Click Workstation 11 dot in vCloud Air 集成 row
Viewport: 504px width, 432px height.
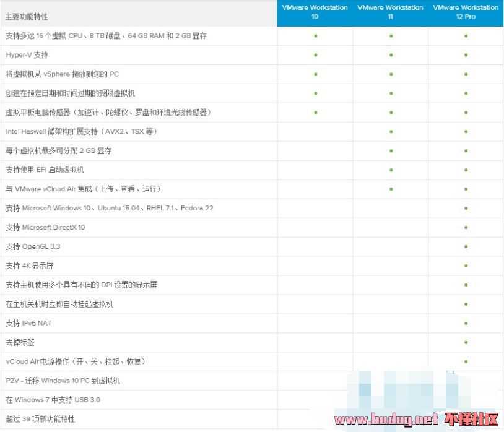click(391, 189)
